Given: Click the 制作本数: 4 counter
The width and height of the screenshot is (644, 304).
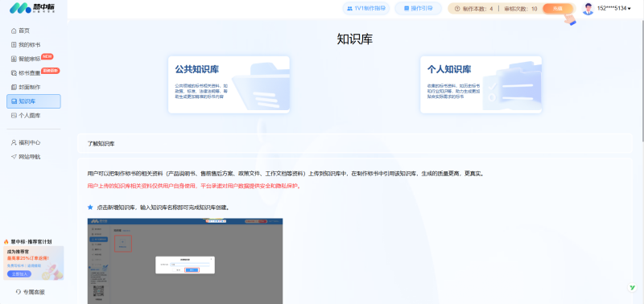Looking at the screenshot, I should click(477, 9).
